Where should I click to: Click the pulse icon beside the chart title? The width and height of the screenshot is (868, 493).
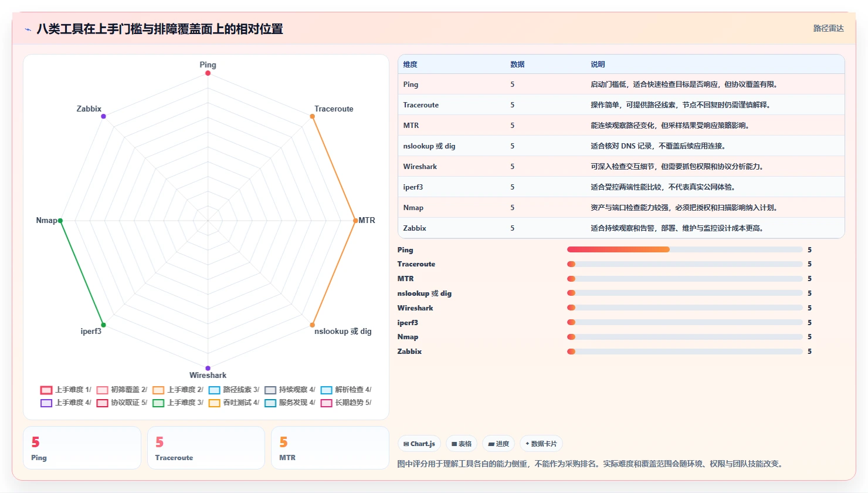click(28, 29)
